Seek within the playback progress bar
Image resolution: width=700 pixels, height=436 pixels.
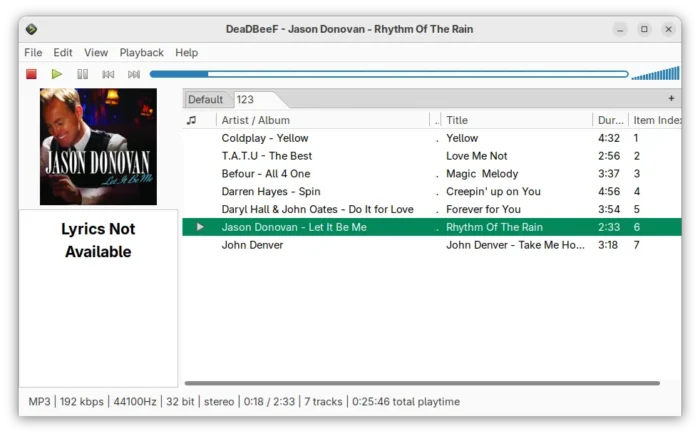388,74
